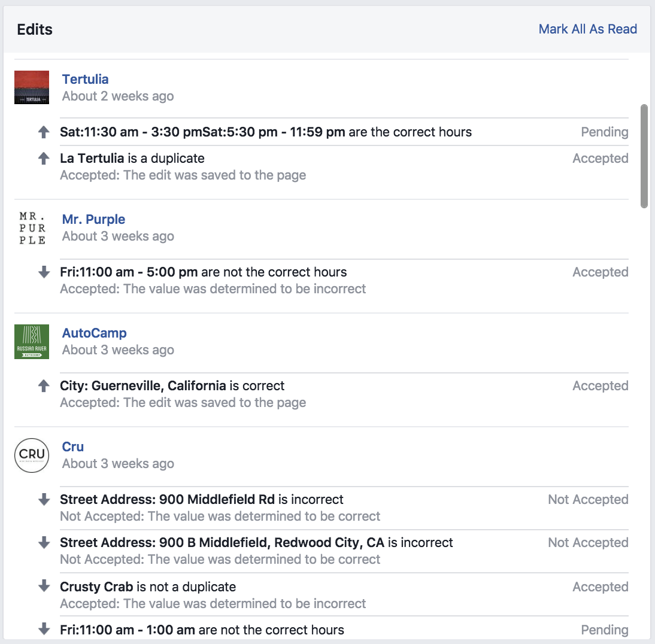Open the Cru circular logo

(32, 455)
